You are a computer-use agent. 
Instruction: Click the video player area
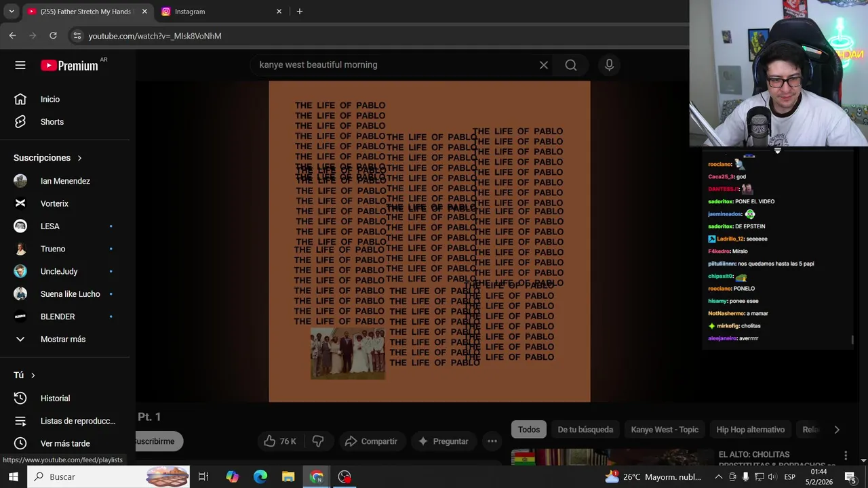429,241
